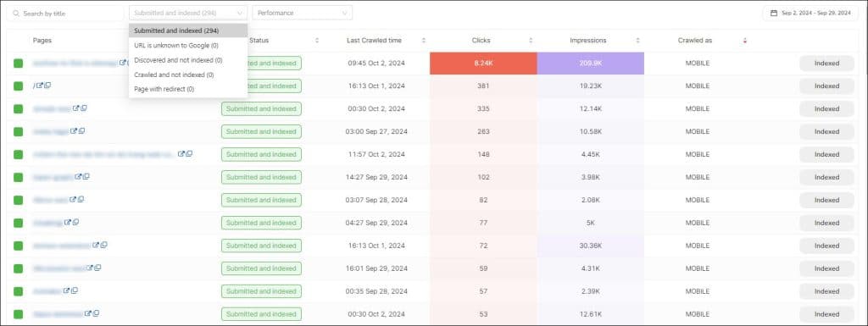Click Indexed button in 8.24K-clicks row
The width and height of the screenshot is (868, 326).
tap(826, 63)
